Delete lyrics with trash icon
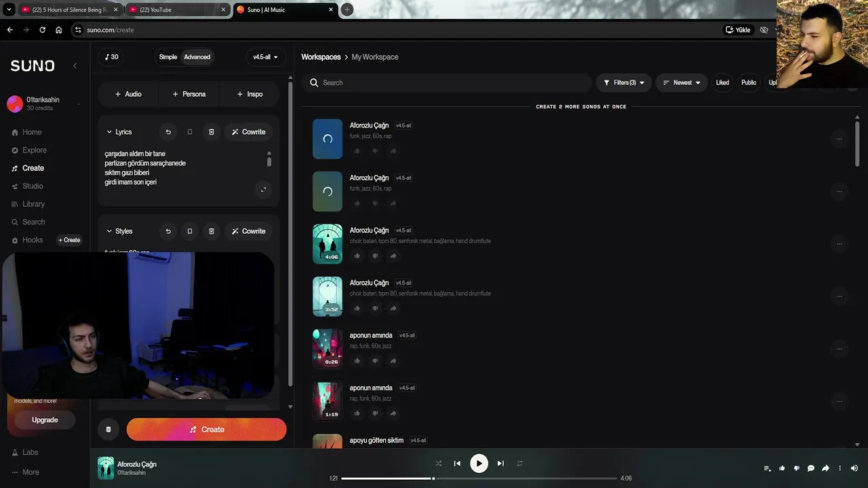This screenshot has height=488, width=868. click(211, 132)
